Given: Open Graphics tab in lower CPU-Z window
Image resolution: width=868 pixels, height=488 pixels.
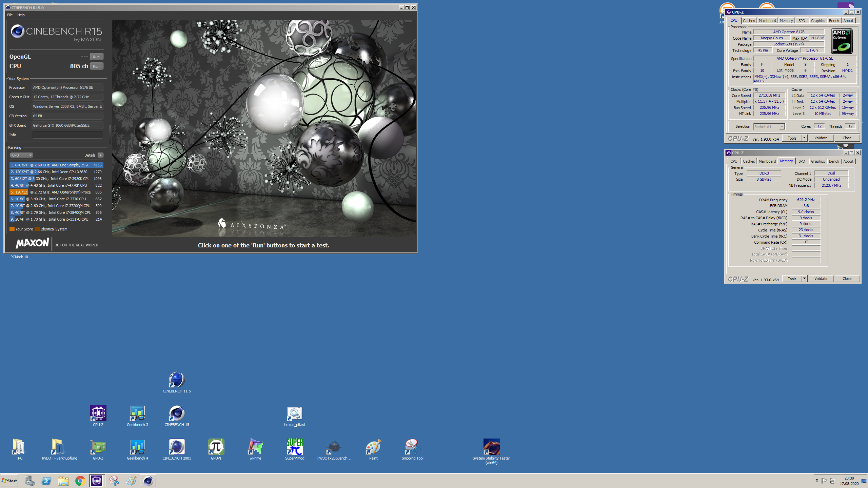Looking at the screenshot, I should click(x=818, y=161).
